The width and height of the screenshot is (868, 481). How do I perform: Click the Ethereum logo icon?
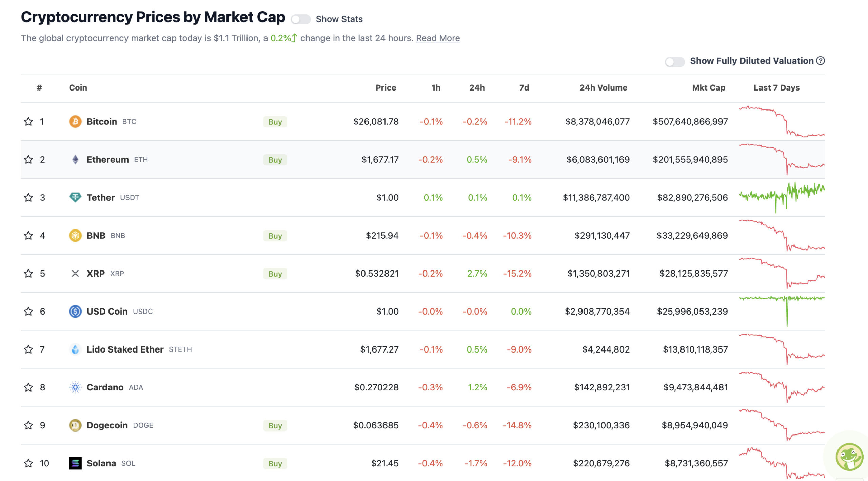[x=75, y=159]
